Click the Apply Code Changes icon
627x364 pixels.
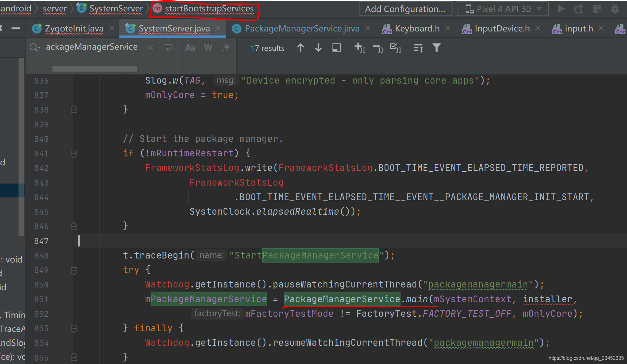[597, 9]
